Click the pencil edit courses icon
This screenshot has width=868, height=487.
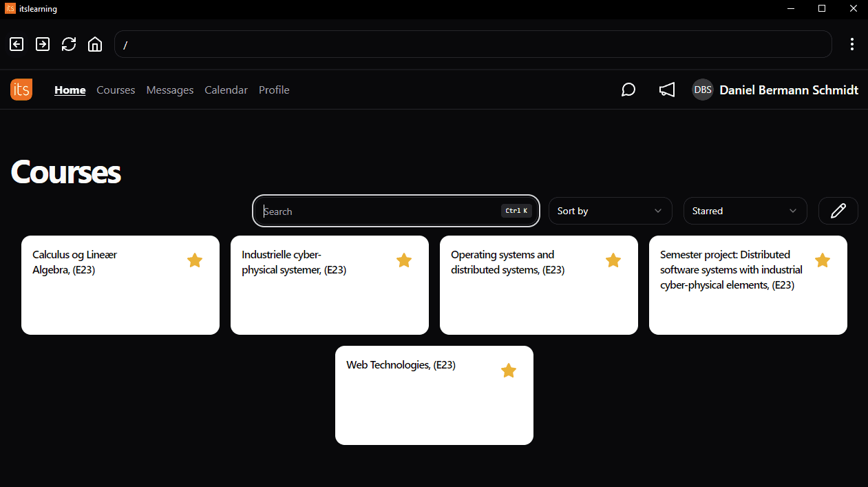click(838, 211)
